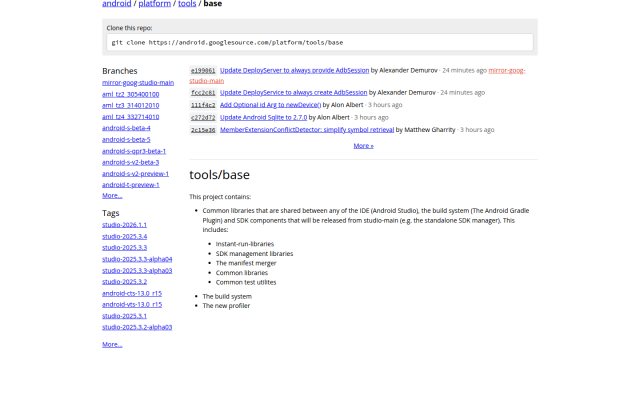Open branch android-s-v2-preview-1

click(x=135, y=173)
